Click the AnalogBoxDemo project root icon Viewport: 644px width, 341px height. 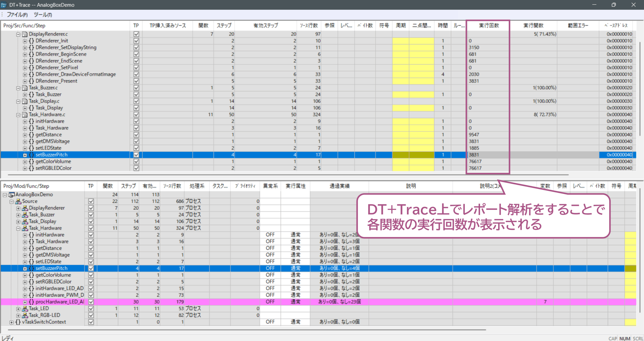[x=12, y=195]
